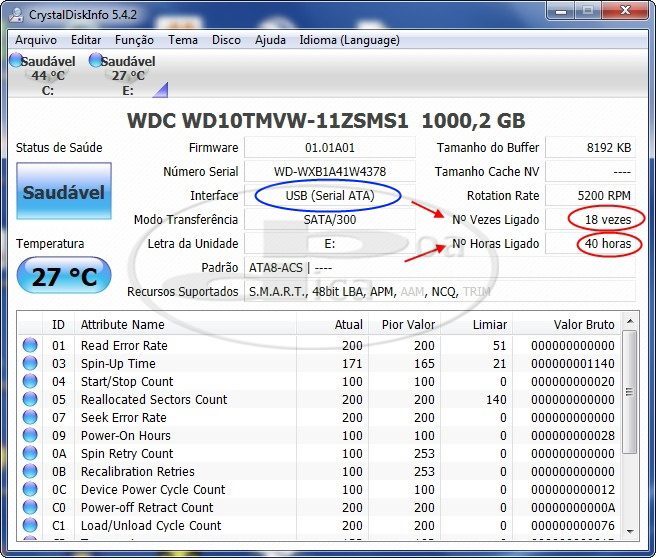Open the Arquivo menu

[36, 40]
